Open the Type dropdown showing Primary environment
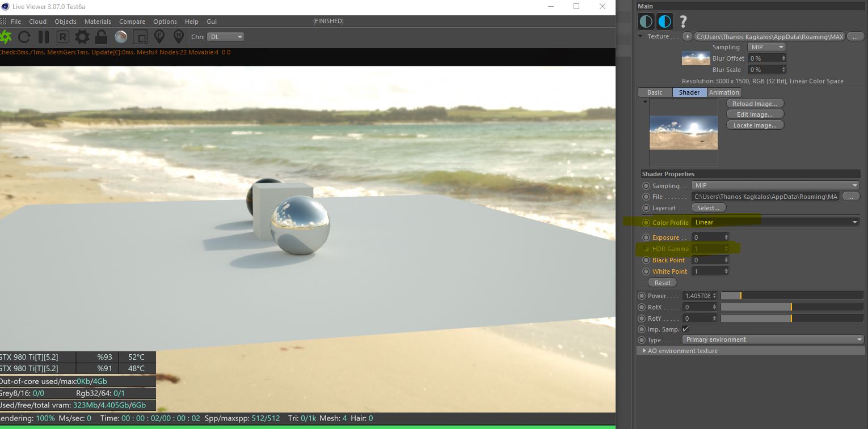This screenshot has height=429, width=868. point(773,339)
